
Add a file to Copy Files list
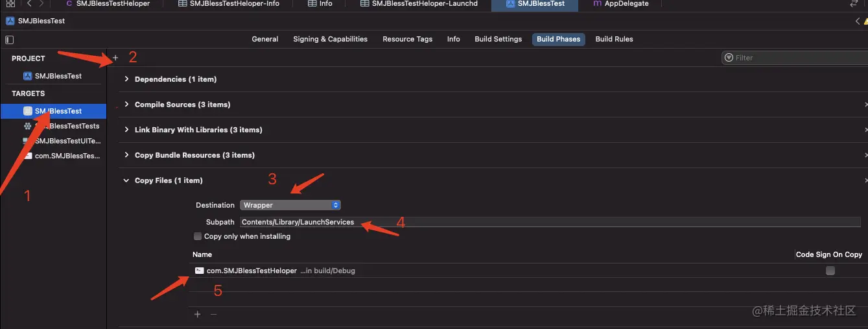click(x=198, y=314)
